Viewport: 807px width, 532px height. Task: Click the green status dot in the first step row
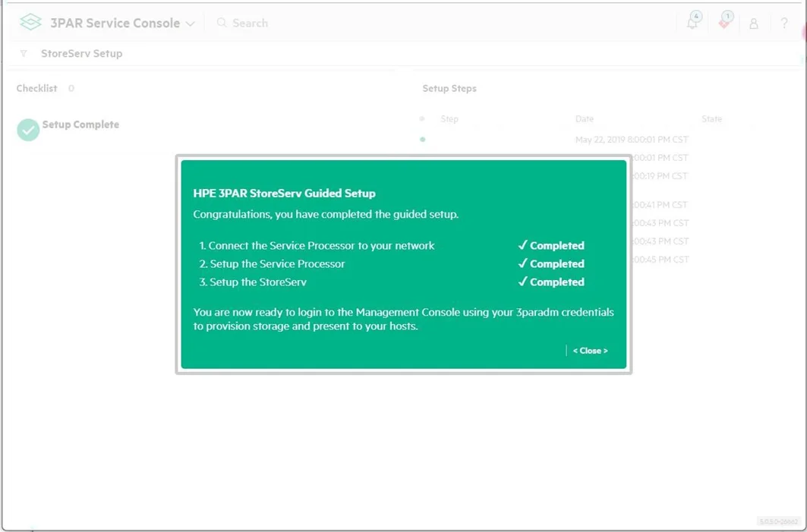click(x=423, y=140)
